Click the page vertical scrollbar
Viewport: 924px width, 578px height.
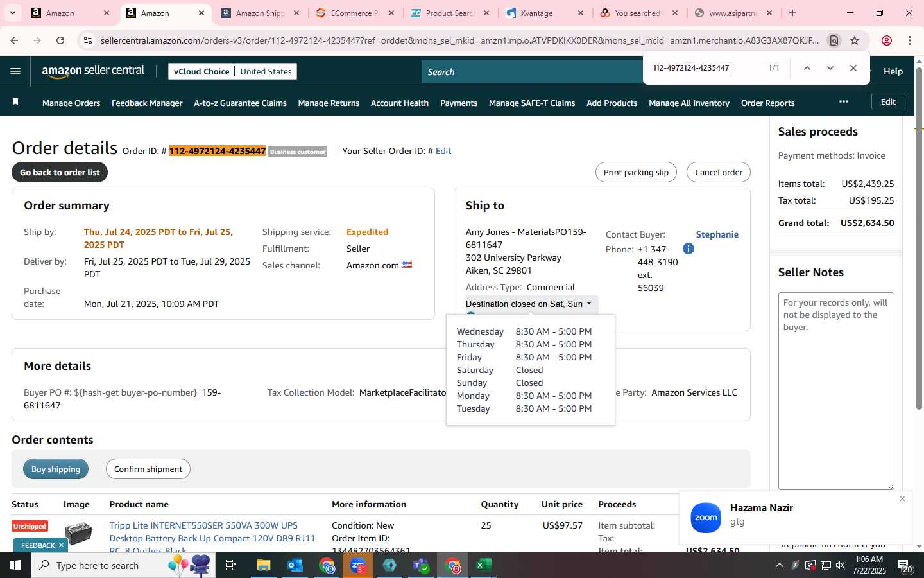(919, 239)
